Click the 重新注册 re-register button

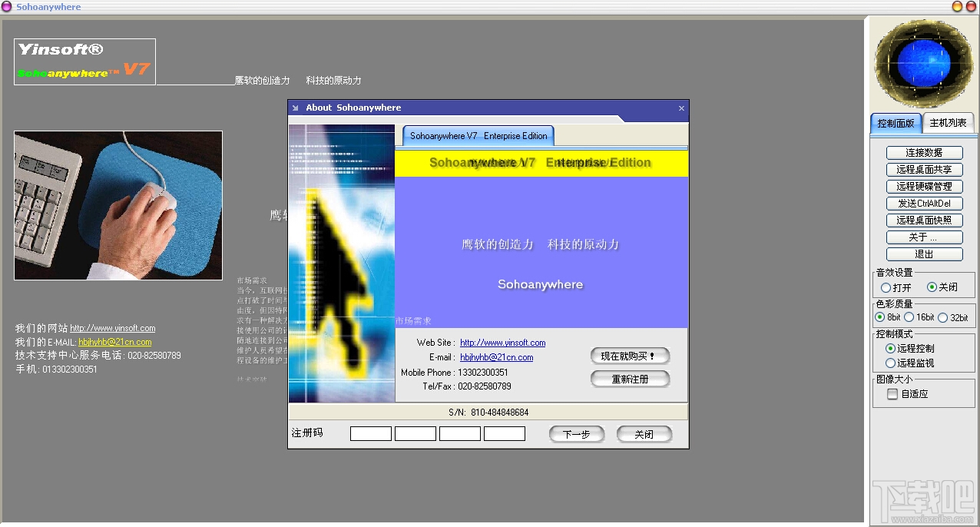pyautogui.click(x=630, y=380)
